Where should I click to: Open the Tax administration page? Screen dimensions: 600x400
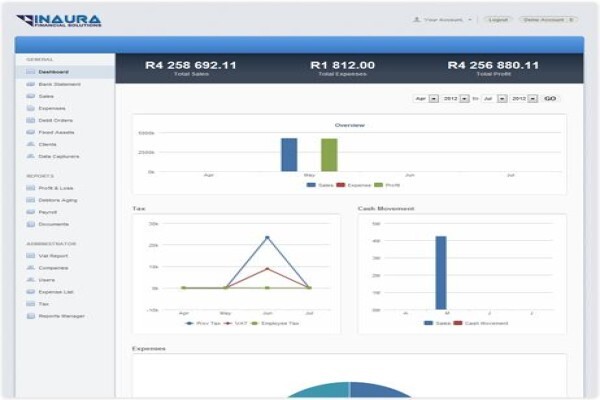[44, 304]
